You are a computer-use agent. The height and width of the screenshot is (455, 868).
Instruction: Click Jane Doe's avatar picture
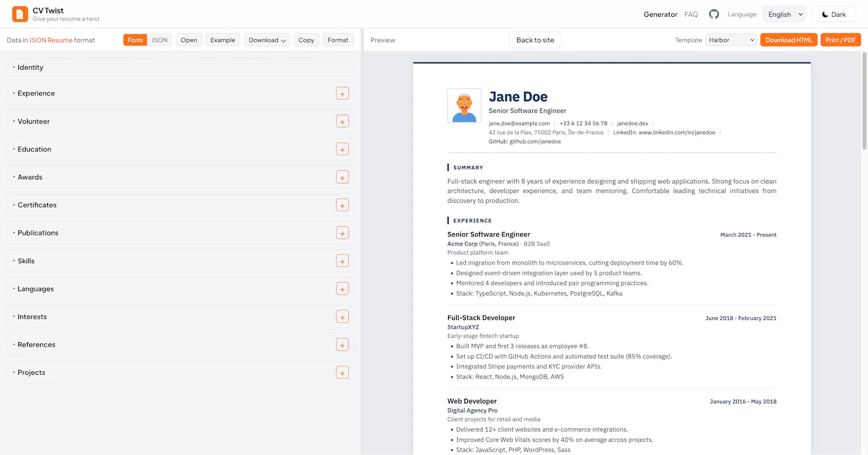point(464,105)
